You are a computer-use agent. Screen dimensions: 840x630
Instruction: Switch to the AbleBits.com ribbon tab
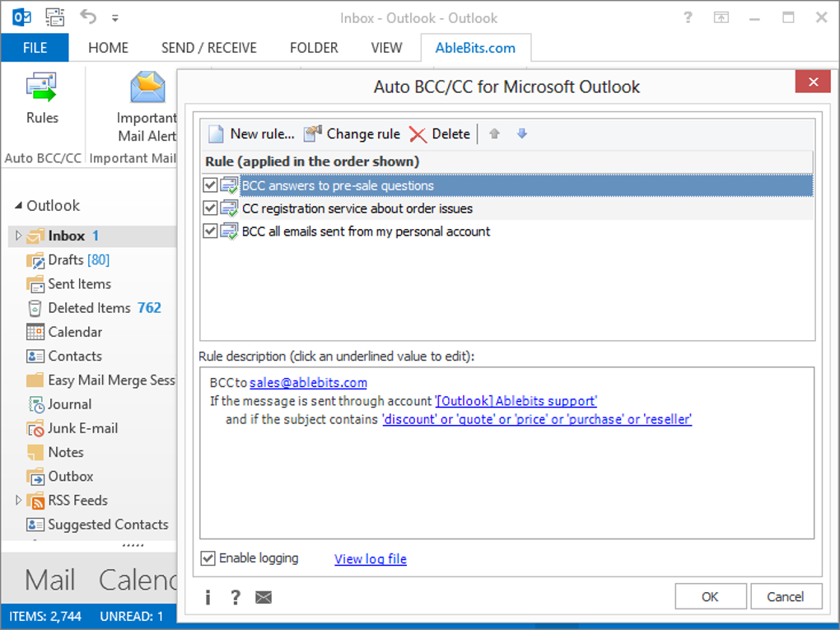[476, 47]
